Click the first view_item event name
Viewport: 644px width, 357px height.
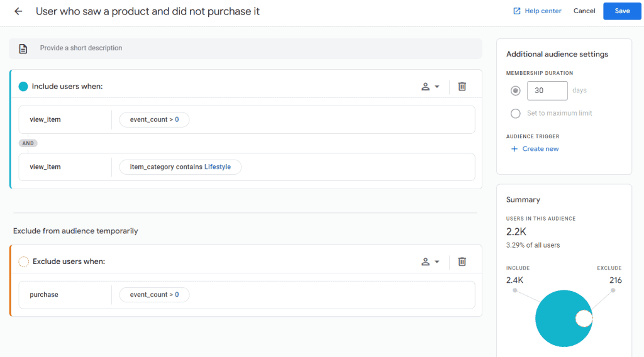[x=45, y=119]
